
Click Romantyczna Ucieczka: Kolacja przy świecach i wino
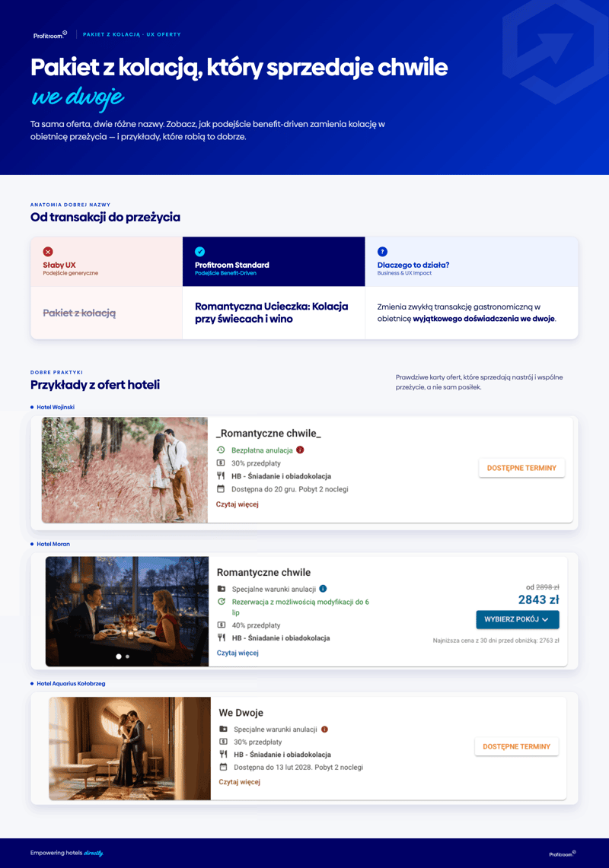coord(272,313)
